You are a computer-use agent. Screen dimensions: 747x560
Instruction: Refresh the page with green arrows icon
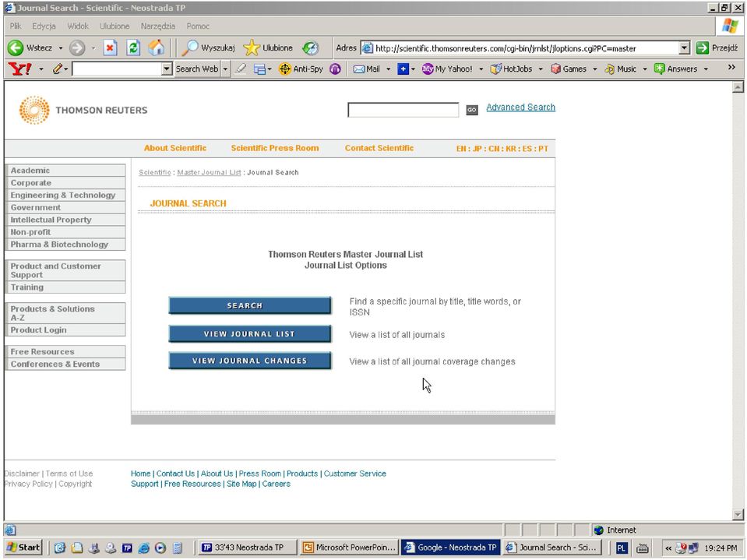pyautogui.click(x=133, y=48)
